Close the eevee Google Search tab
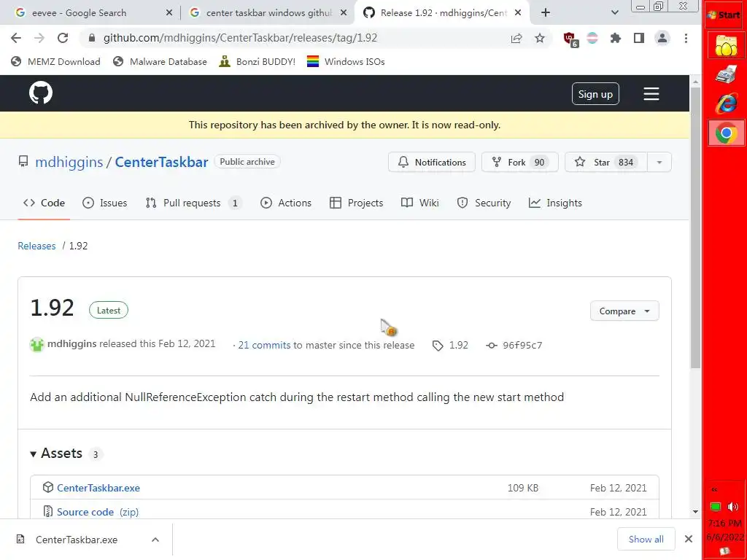The image size is (747, 560). [x=169, y=13]
